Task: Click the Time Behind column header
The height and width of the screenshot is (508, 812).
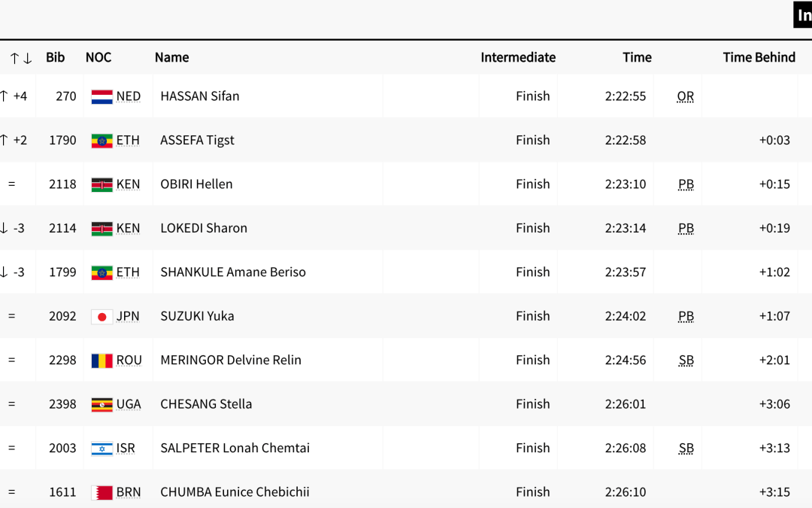Action: point(759,57)
